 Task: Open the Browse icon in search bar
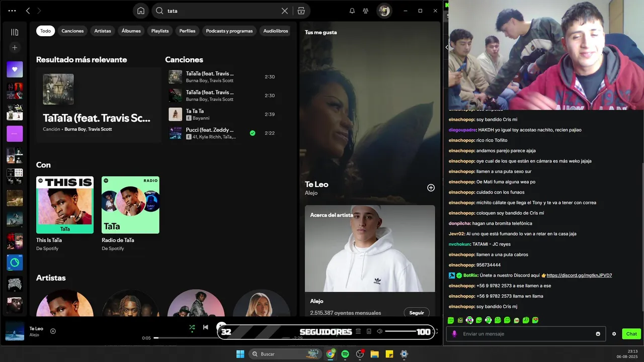click(301, 11)
